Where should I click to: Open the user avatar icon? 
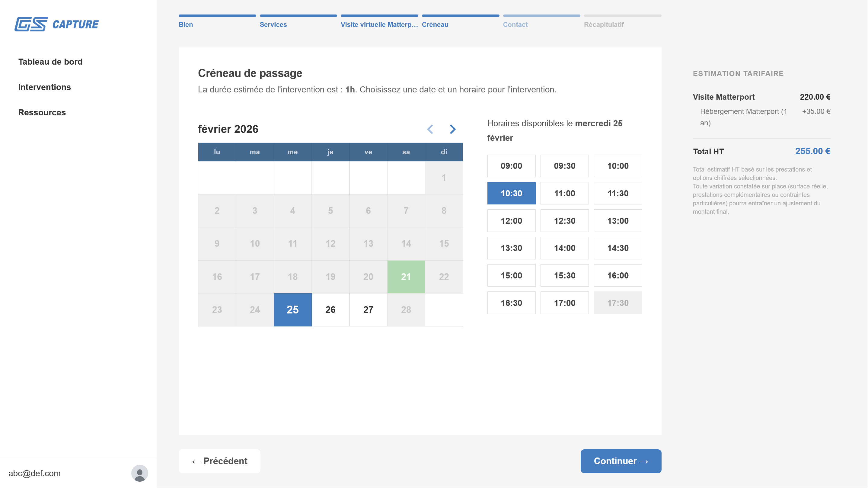coord(139,473)
